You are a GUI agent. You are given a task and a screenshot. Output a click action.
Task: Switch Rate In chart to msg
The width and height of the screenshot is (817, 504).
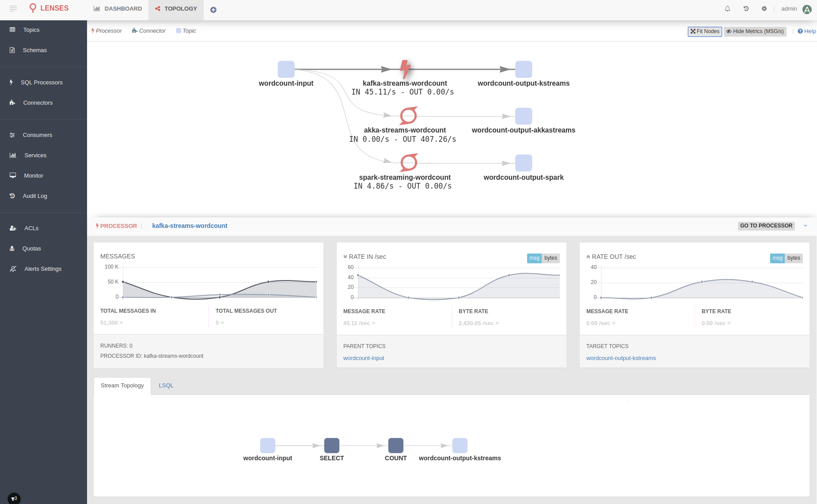(534, 258)
